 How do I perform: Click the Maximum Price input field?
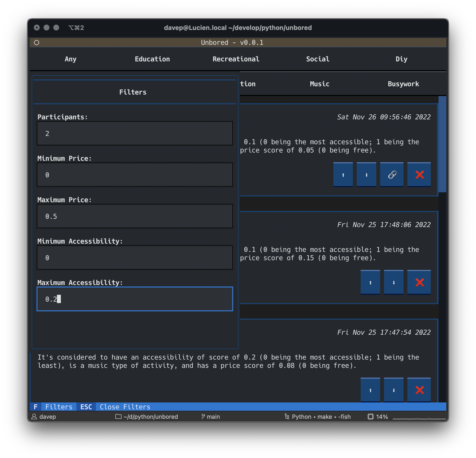[135, 216]
